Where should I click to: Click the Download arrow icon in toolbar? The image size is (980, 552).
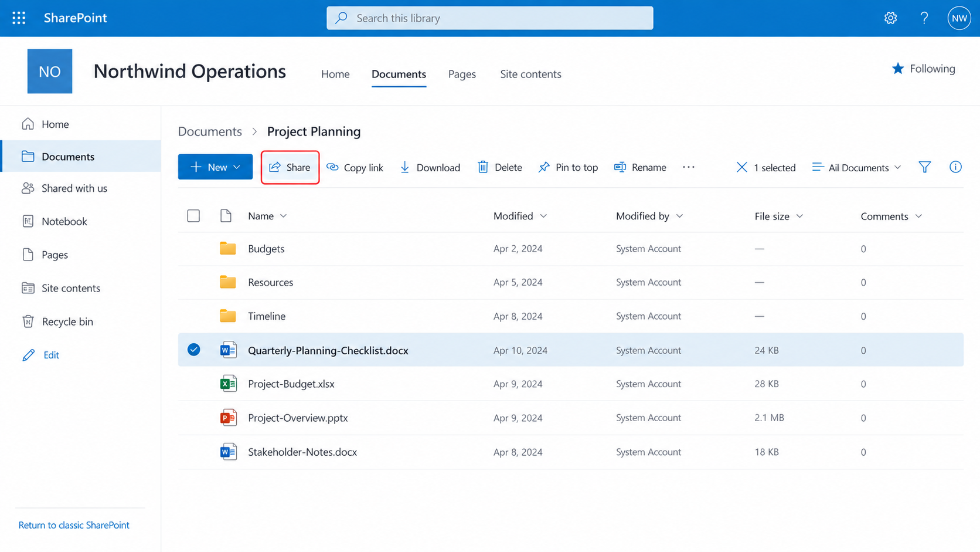[404, 167]
